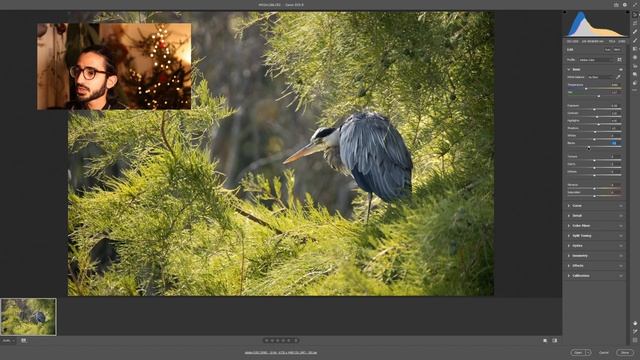
Task: Click the Cancel button
Action: 604,353
